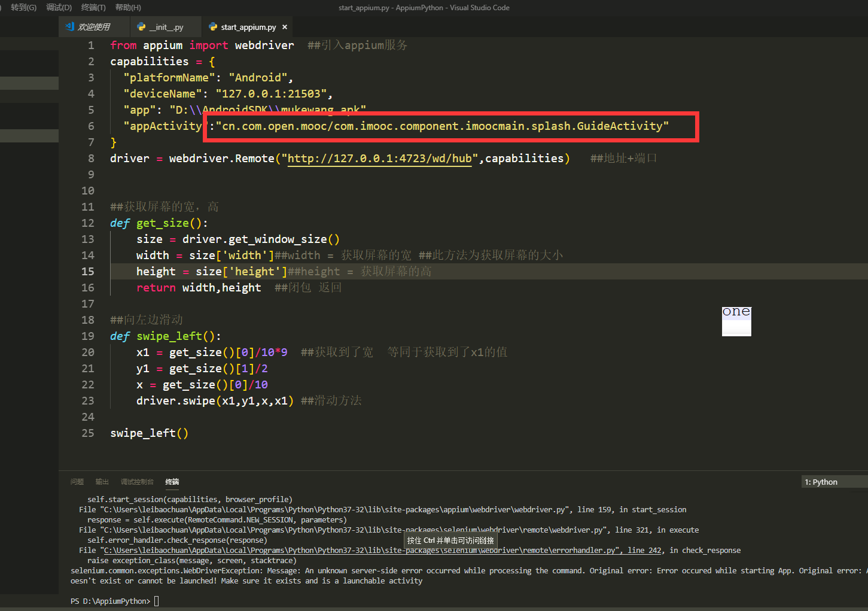Screen dimensions: 868x611
Task: Click "width = size['width']" code
Action: click(x=205, y=256)
